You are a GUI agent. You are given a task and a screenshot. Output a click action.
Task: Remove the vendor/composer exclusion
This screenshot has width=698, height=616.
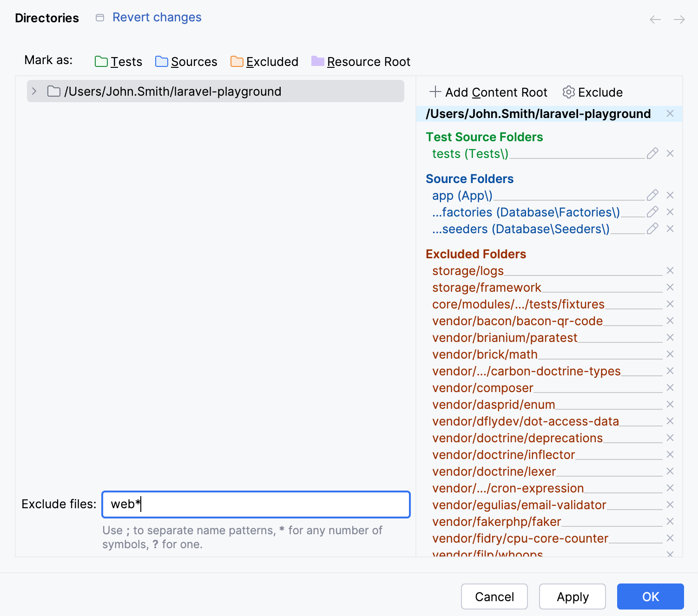[671, 387]
